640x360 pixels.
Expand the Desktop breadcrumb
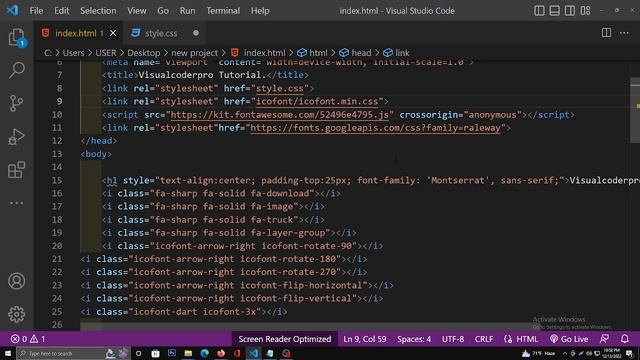coord(144,53)
